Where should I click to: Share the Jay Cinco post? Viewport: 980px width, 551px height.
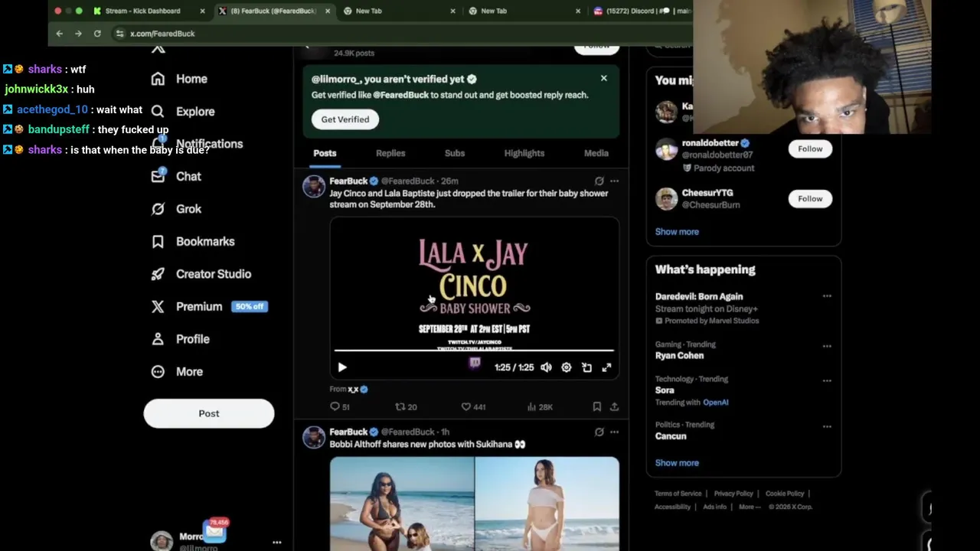coord(614,407)
